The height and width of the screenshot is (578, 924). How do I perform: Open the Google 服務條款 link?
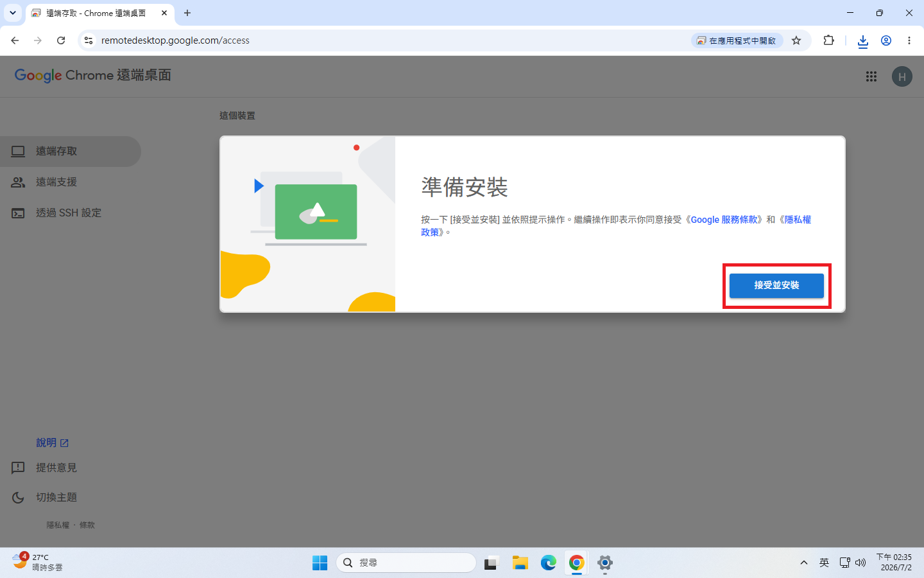pos(724,220)
